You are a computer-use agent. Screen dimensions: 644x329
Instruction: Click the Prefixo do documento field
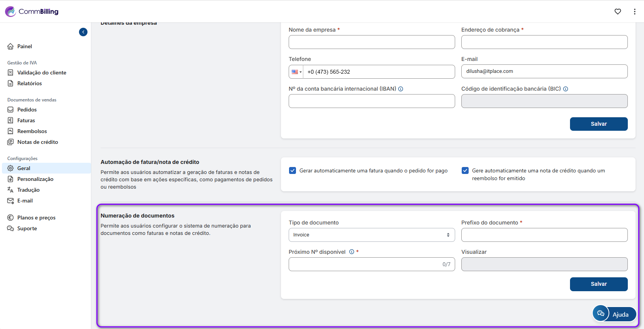(x=544, y=235)
